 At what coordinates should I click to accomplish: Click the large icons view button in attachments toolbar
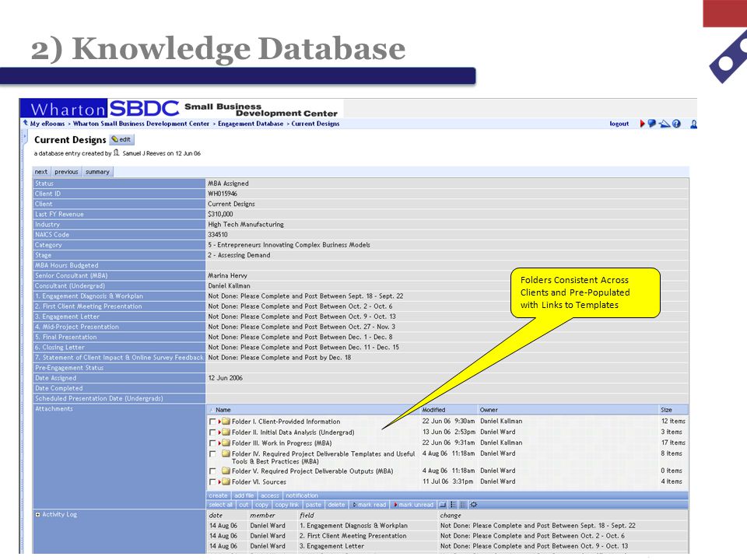pyautogui.click(x=443, y=505)
